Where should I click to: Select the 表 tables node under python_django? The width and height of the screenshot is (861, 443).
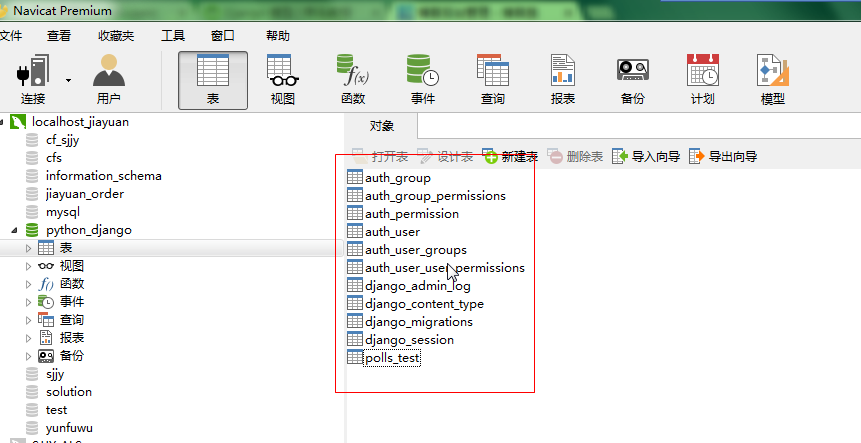66,248
